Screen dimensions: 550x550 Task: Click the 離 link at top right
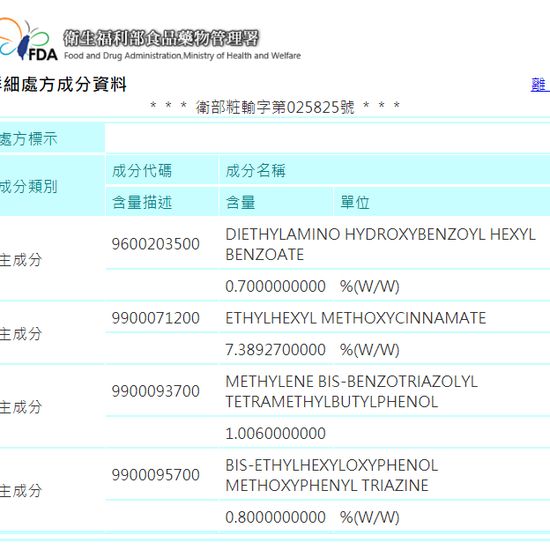pos(540,85)
